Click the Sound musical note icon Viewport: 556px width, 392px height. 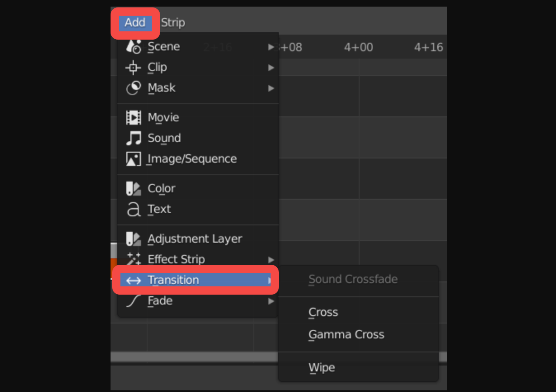click(x=133, y=138)
